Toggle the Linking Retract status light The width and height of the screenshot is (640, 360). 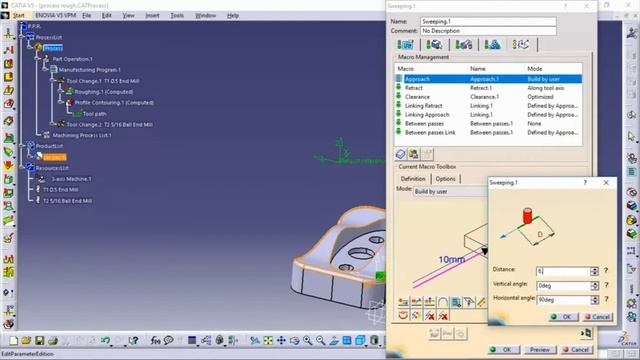(x=399, y=105)
